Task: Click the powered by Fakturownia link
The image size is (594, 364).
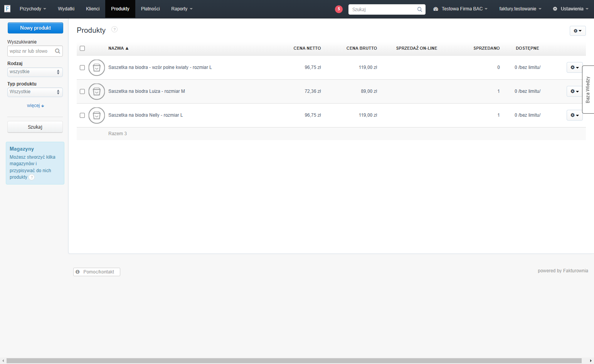Action: click(x=563, y=271)
